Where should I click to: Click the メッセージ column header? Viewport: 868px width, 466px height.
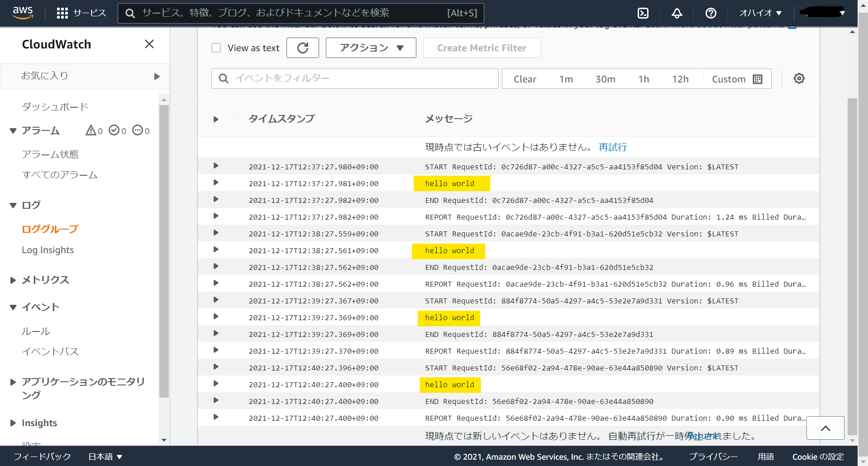tap(449, 119)
